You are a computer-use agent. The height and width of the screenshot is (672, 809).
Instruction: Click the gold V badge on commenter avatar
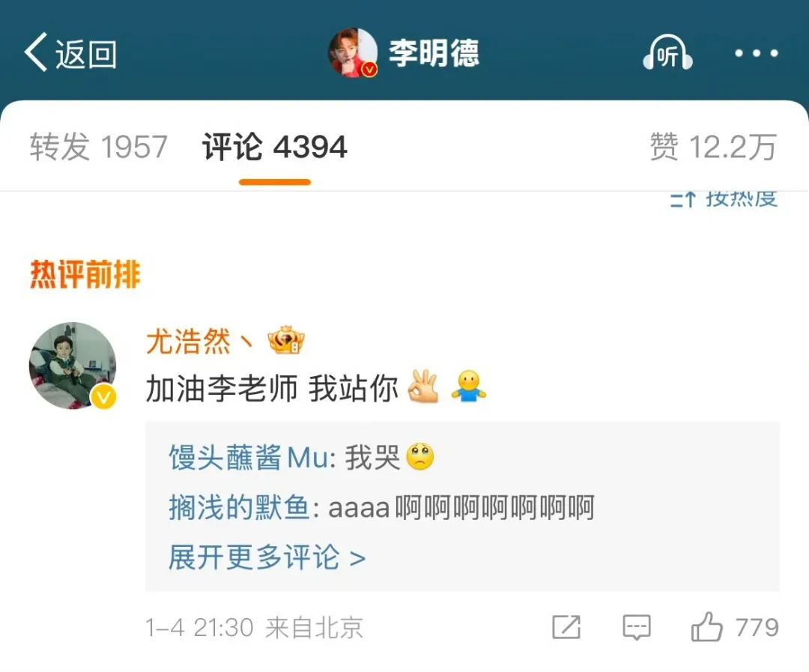click(x=103, y=397)
